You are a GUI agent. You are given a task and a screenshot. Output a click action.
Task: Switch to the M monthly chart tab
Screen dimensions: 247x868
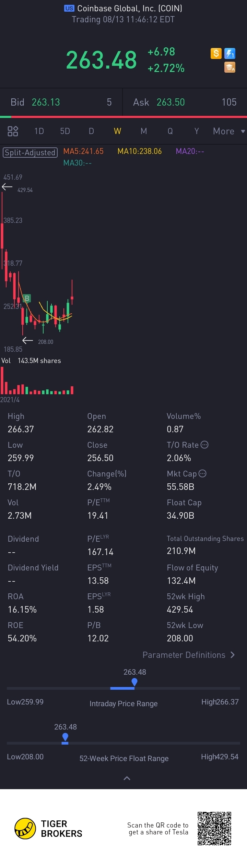coord(144,131)
